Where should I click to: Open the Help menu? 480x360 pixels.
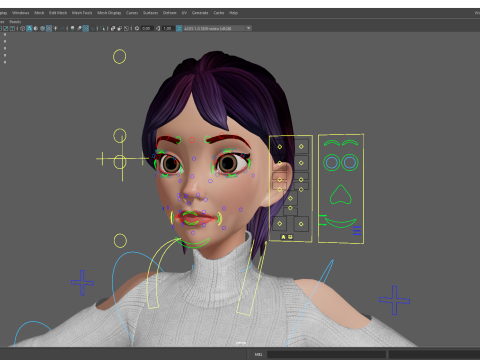point(233,13)
